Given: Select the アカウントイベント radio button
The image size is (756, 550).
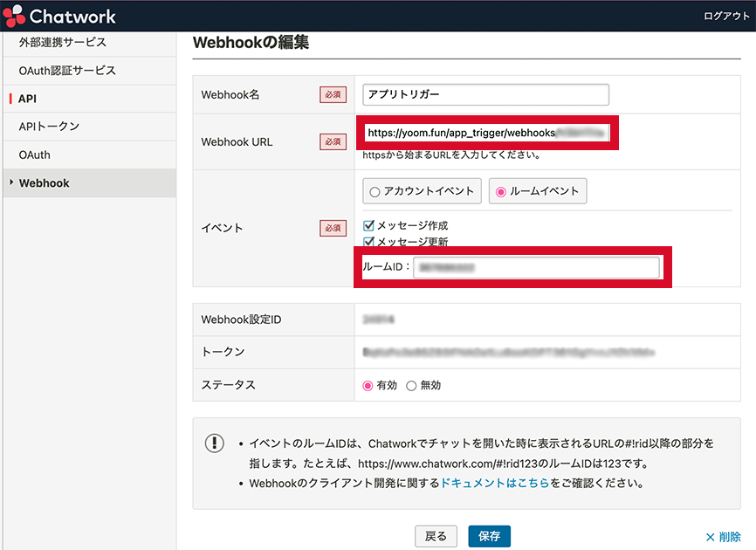Looking at the screenshot, I should click(375, 192).
